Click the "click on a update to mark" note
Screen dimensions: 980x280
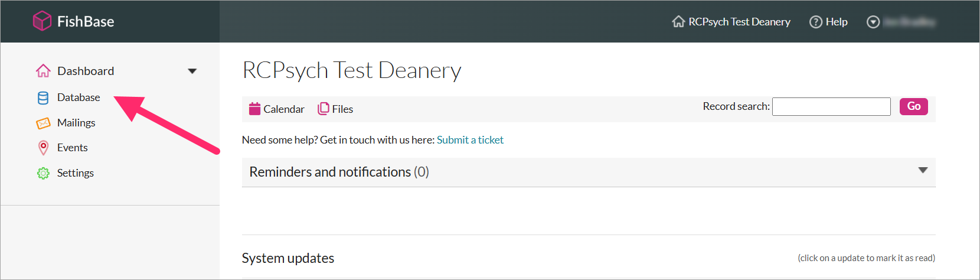[867, 258]
